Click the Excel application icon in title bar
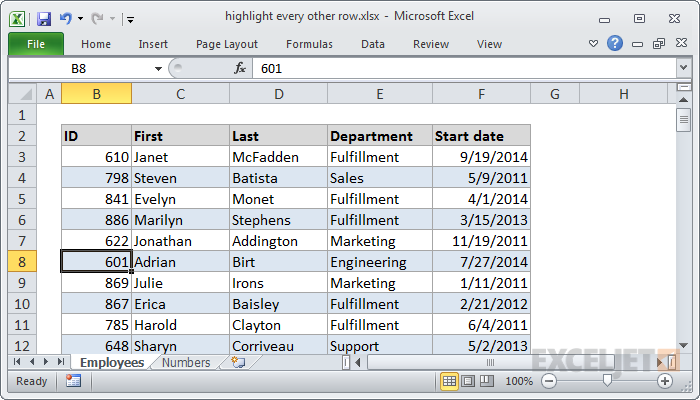 17,19
